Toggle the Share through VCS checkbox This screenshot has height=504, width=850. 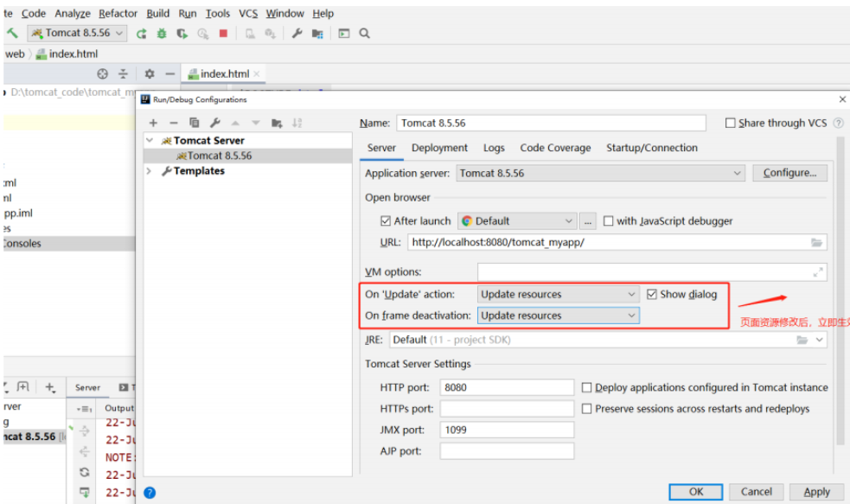[730, 123]
